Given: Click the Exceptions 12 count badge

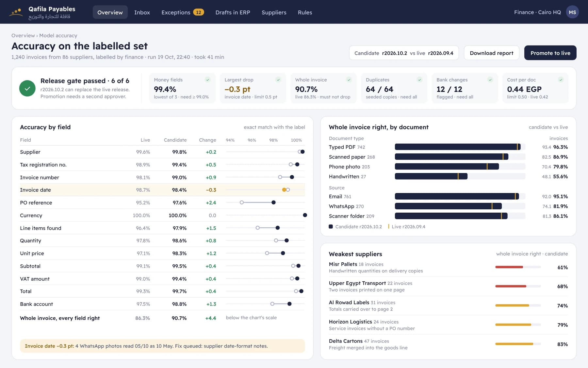Looking at the screenshot, I should coord(198,12).
